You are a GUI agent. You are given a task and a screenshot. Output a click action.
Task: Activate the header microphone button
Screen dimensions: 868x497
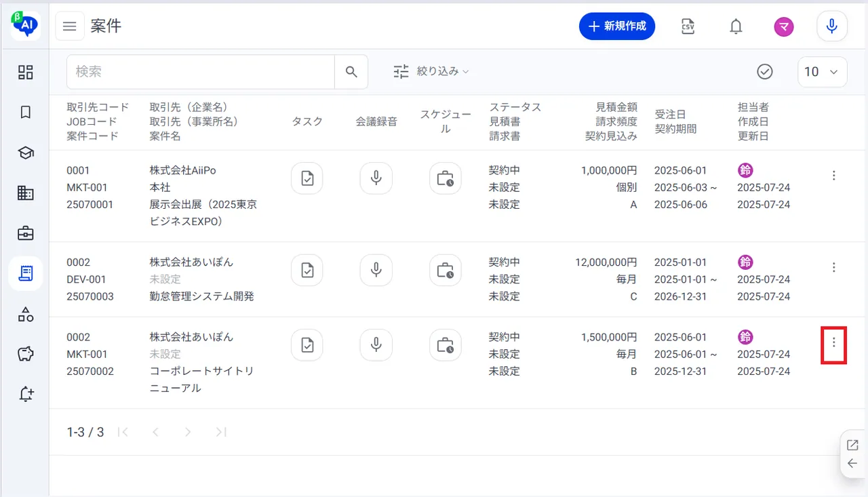coord(832,26)
